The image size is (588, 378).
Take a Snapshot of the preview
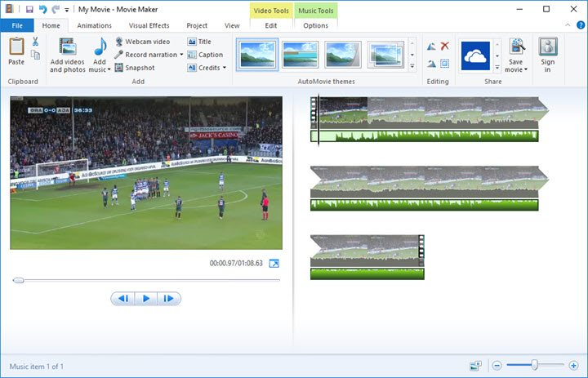[135, 68]
